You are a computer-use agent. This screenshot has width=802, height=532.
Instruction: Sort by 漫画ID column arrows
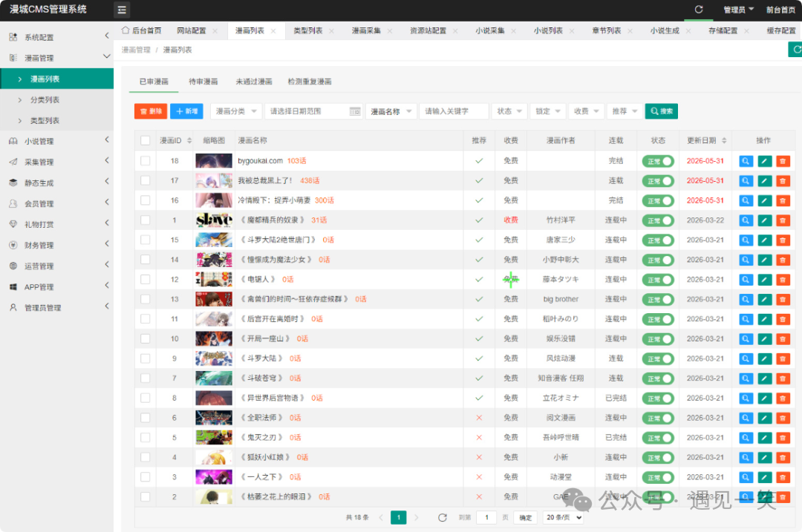(x=189, y=140)
